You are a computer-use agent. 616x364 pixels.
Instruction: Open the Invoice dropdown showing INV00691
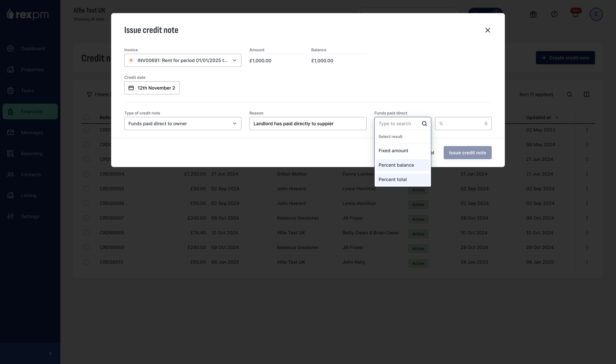(183, 60)
